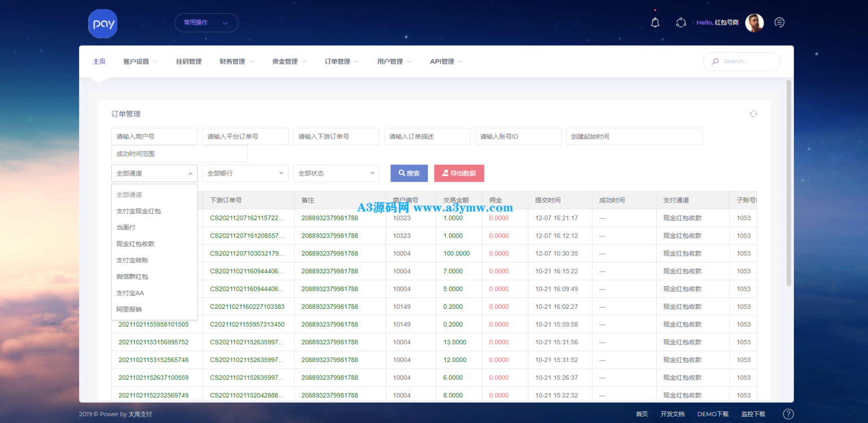Click the customer service headset icon

[681, 23]
